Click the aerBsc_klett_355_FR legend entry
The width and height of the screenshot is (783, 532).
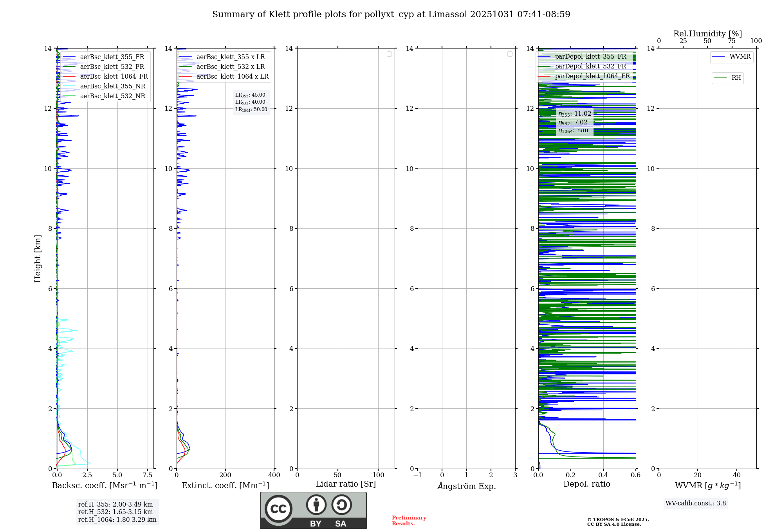coord(112,57)
